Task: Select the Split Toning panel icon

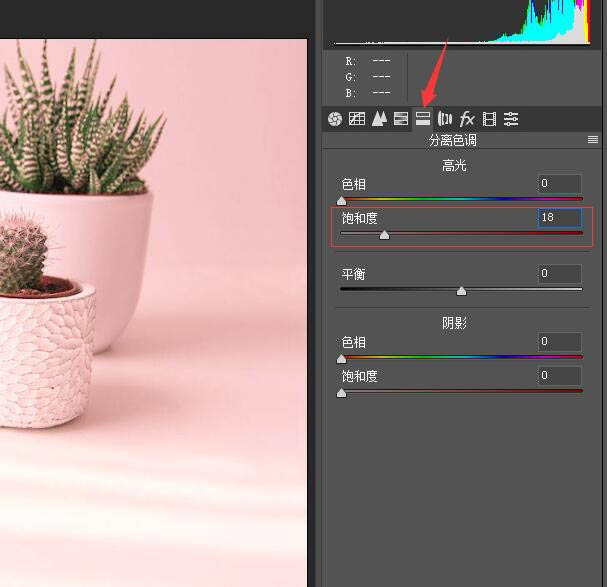Action: point(423,120)
